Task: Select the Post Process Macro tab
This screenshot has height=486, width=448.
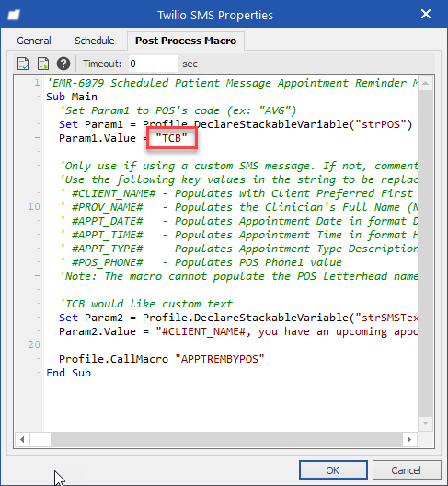Action: click(x=186, y=40)
